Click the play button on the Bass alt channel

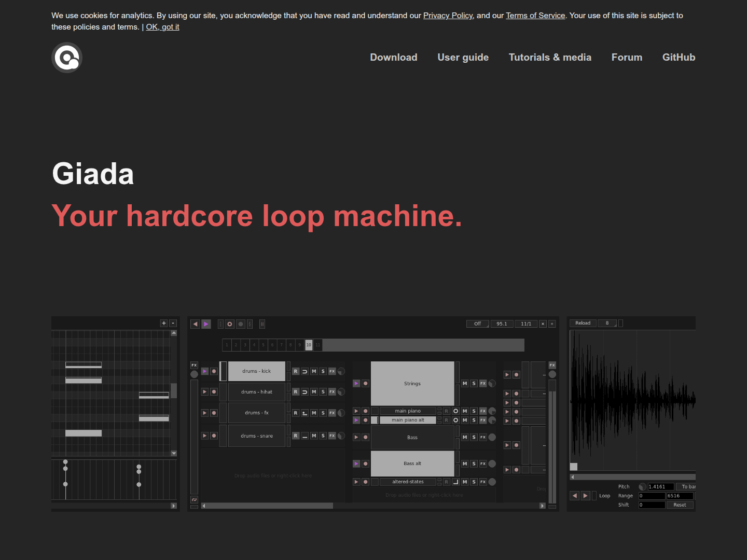pyautogui.click(x=356, y=464)
